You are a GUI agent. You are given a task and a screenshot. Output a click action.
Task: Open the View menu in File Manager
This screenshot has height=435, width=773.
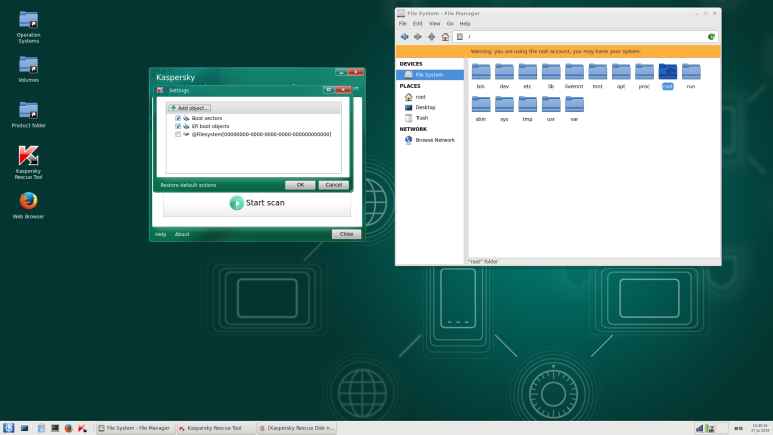[434, 23]
